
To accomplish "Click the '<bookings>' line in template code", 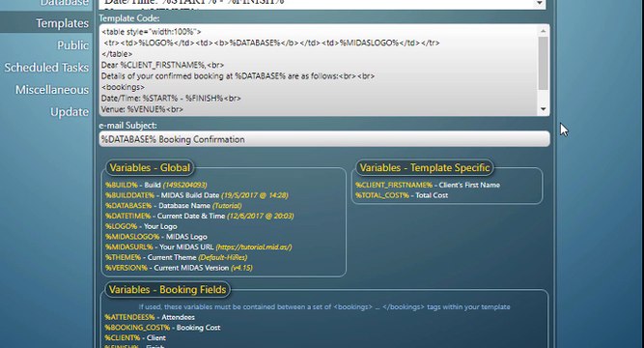I will [x=123, y=87].
